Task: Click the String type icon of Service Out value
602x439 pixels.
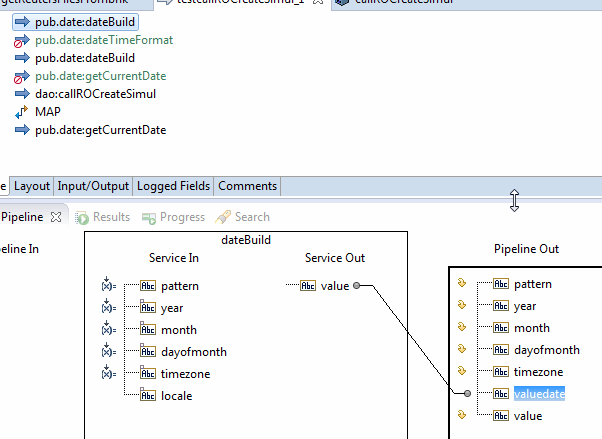Action: click(x=308, y=286)
